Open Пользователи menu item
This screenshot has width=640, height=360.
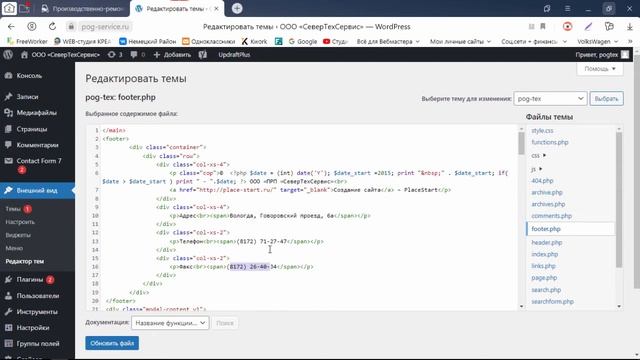(x=37, y=296)
